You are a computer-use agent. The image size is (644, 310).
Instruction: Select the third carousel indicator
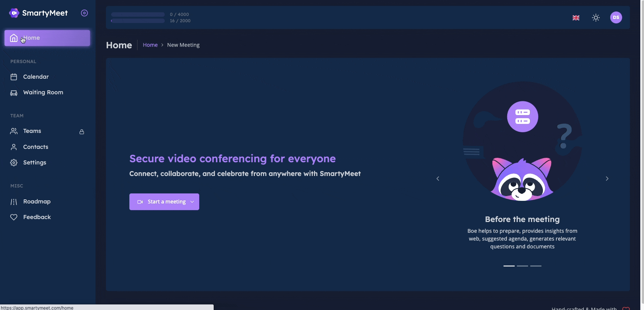click(536, 266)
